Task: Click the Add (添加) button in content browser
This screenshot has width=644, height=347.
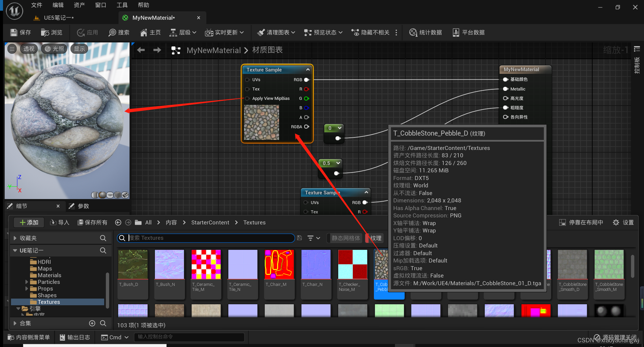Action: pyautogui.click(x=29, y=222)
